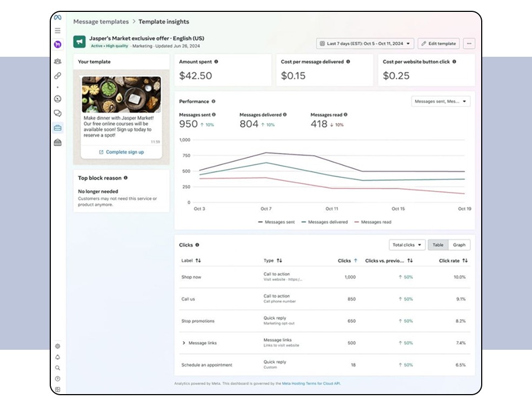
Task: Switch clicks view to Table
Action: [438, 245]
